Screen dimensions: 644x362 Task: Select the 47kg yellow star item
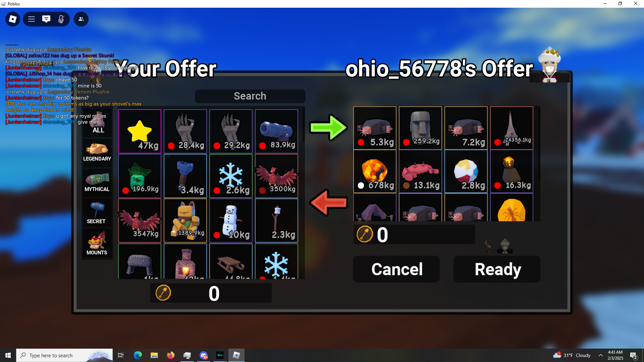click(140, 131)
